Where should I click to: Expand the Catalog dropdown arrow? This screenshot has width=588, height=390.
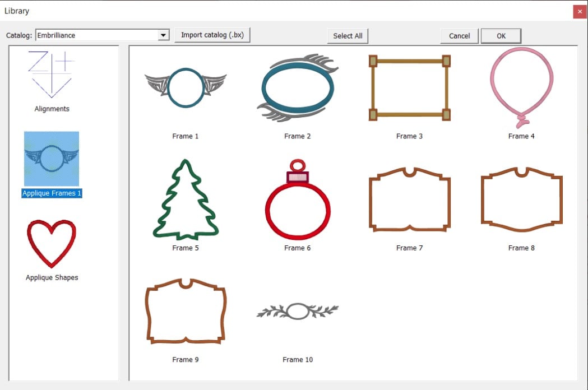pyautogui.click(x=163, y=35)
